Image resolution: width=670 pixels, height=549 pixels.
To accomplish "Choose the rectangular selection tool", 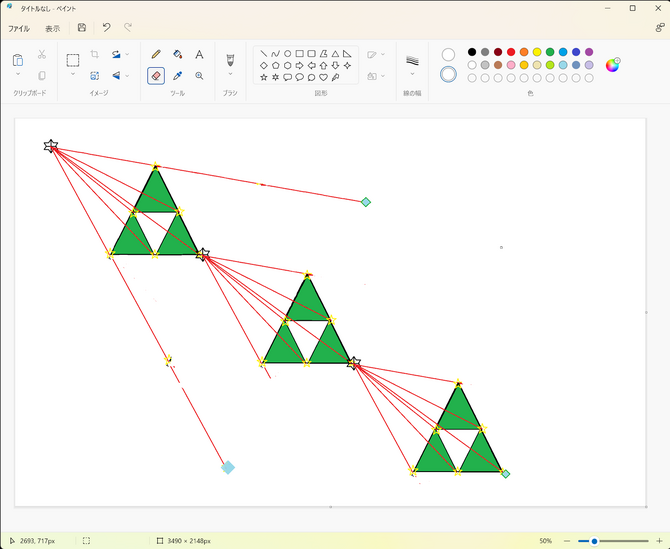I will coord(73,60).
